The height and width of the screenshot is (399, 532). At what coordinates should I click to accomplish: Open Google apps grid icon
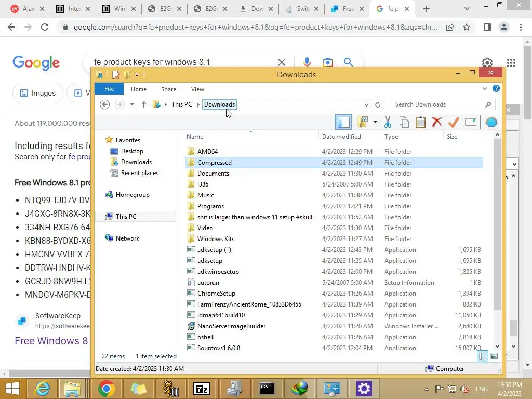(x=511, y=62)
